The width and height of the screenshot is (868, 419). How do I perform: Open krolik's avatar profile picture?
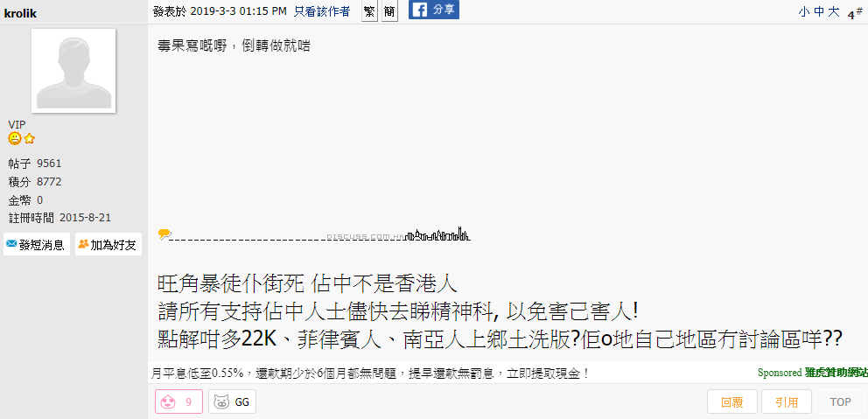[73, 71]
